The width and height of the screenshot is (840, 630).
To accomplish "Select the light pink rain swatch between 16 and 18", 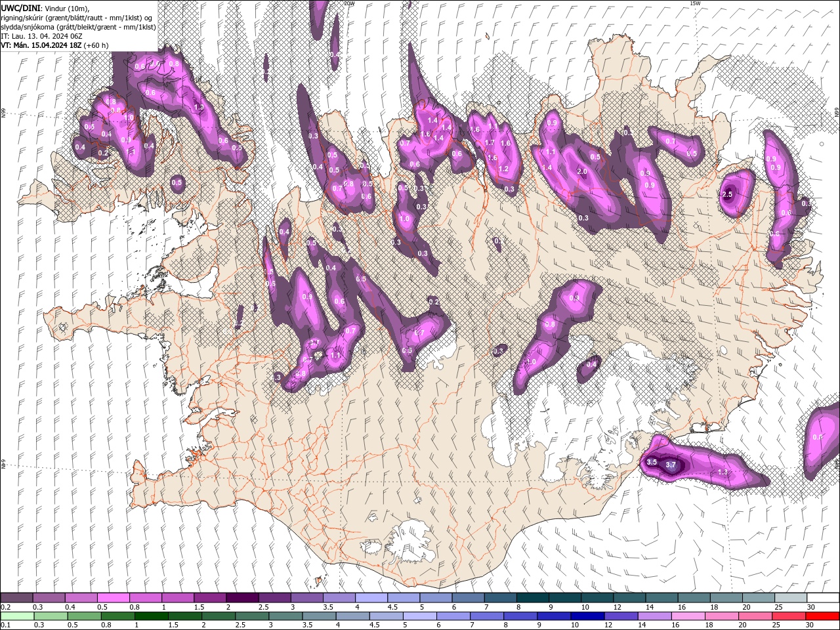I will 688,616.
